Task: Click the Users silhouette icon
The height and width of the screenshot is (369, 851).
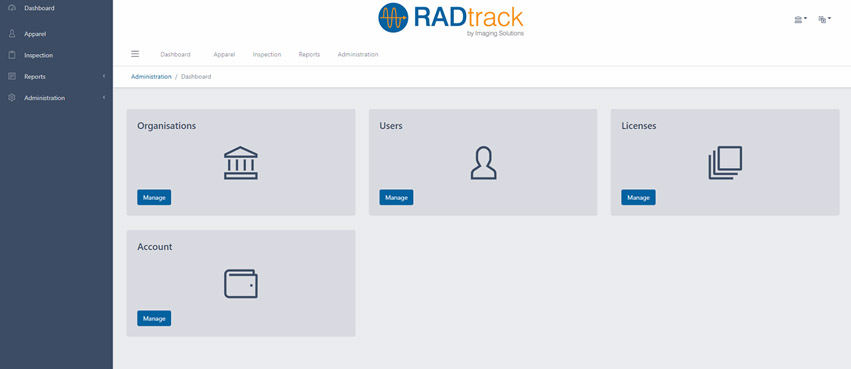Action: pyautogui.click(x=483, y=163)
